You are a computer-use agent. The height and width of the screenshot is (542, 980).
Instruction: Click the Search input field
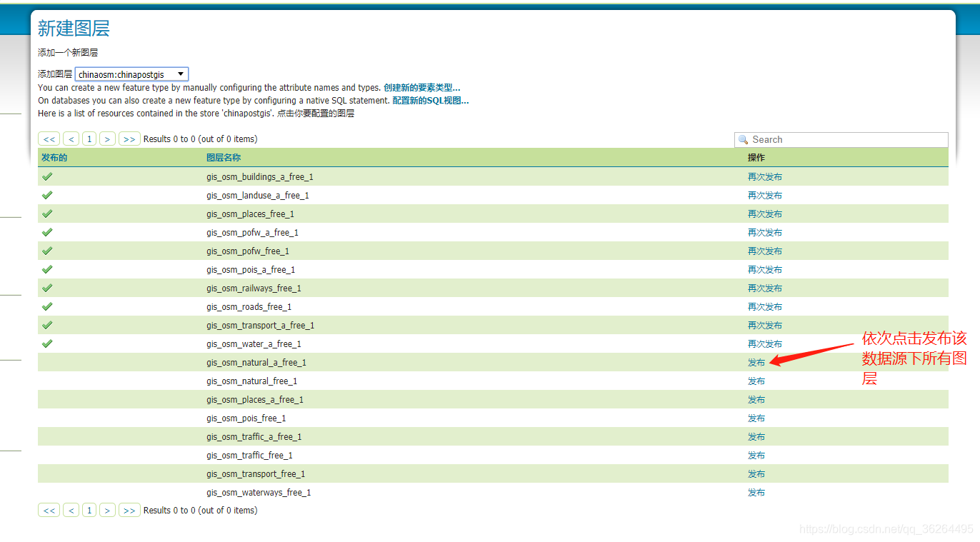(x=841, y=140)
